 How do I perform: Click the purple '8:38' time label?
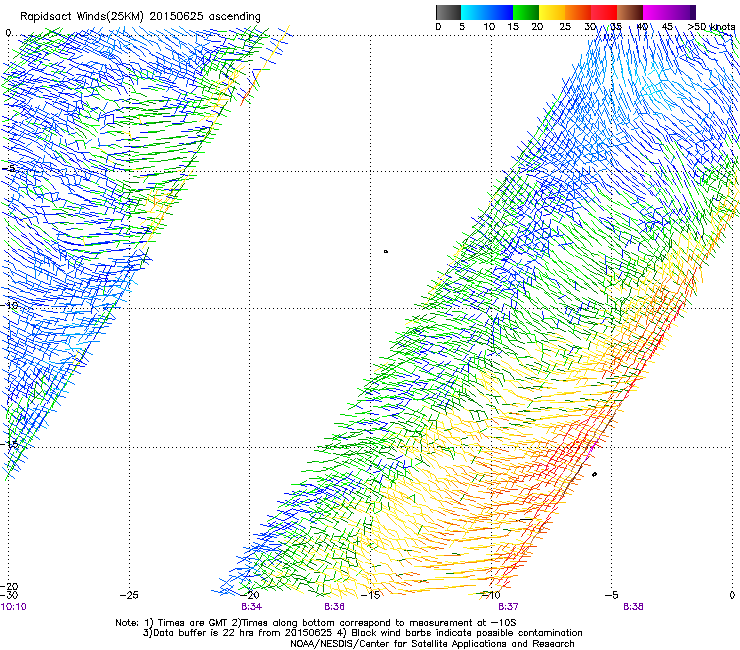tap(633, 607)
